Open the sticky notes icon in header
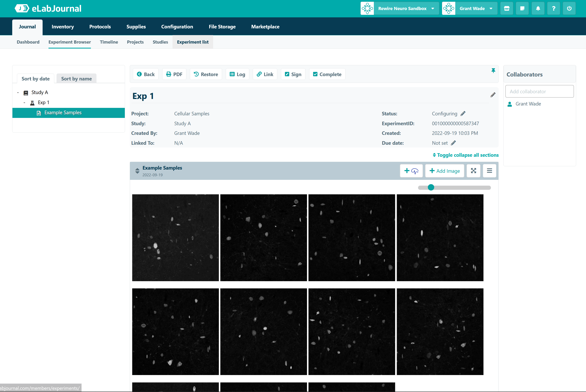The image size is (586, 392). tap(522, 8)
